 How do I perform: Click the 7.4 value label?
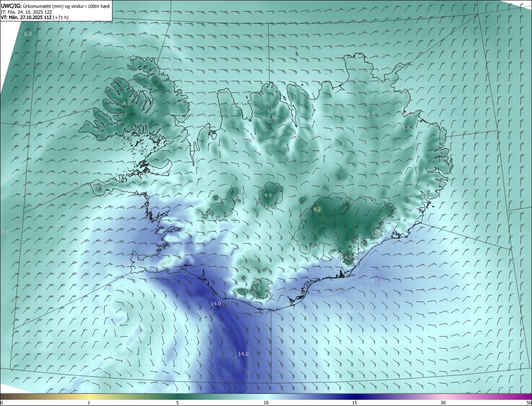pyautogui.click(x=5, y=232)
